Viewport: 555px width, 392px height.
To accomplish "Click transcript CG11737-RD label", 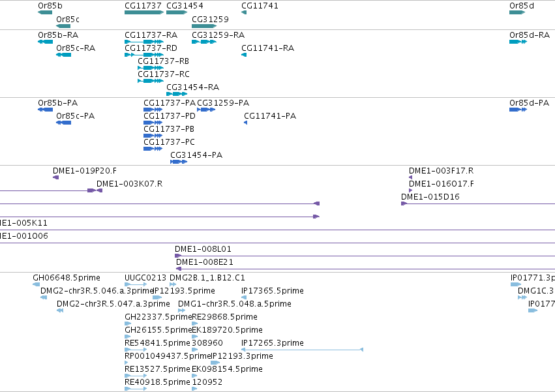I will coord(151,48).
